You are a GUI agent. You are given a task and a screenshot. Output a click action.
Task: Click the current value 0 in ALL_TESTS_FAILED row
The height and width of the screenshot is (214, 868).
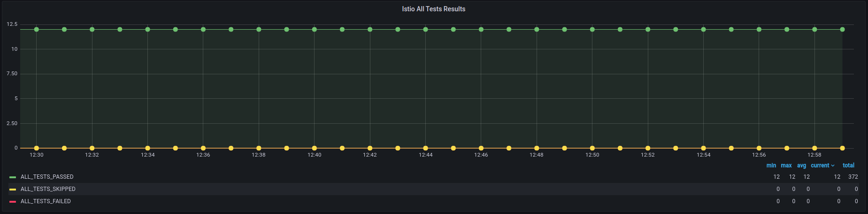[x=839, y=201]
